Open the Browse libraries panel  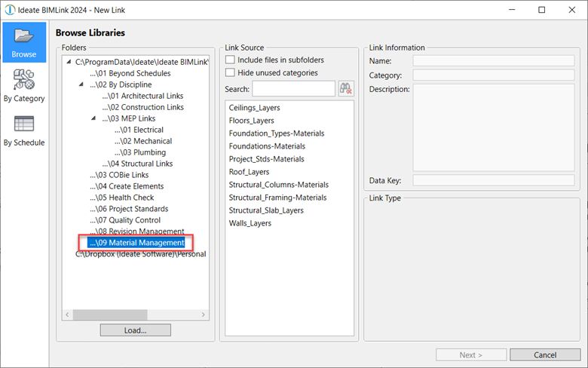[24, 42]
